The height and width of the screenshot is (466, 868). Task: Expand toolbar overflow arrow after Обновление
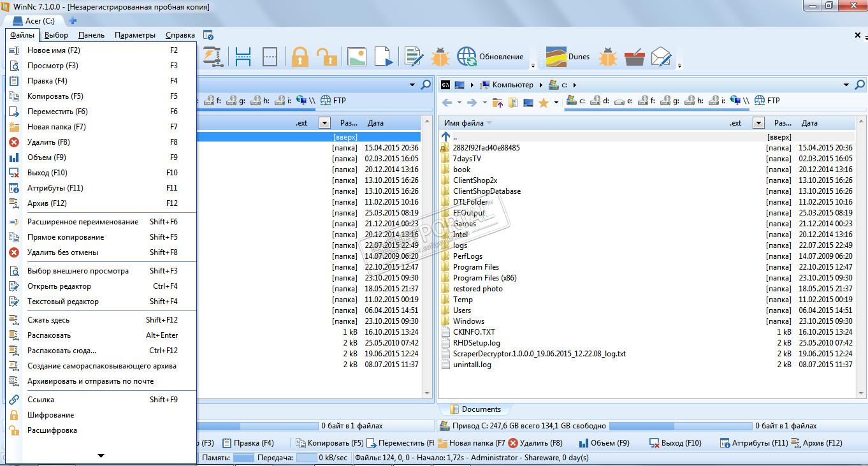click(533, 65)
